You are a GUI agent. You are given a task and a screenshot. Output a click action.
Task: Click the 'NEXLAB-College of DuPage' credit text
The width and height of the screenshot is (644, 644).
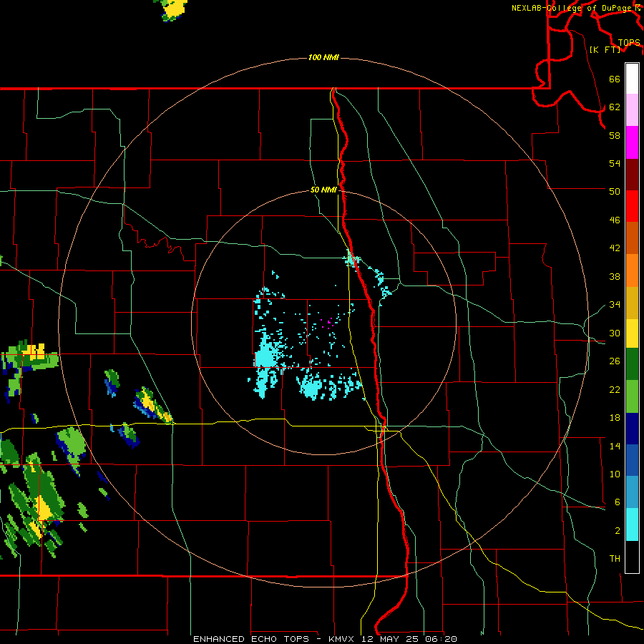pos(572,8)
